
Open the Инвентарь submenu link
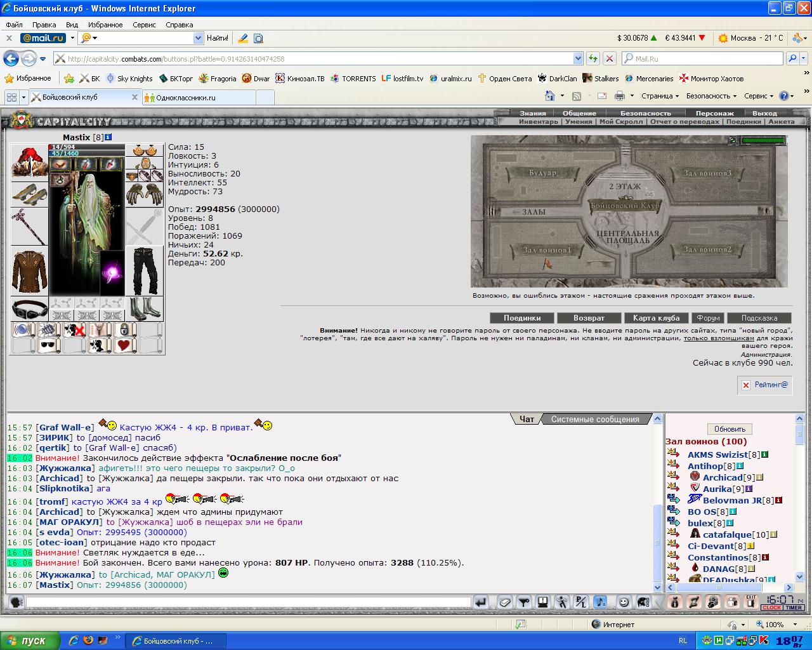539,122
